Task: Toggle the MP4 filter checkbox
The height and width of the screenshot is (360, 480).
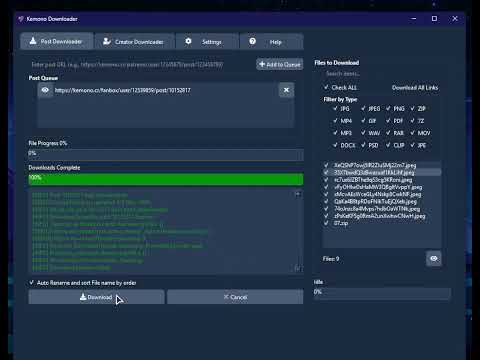Action: (335, 121)
